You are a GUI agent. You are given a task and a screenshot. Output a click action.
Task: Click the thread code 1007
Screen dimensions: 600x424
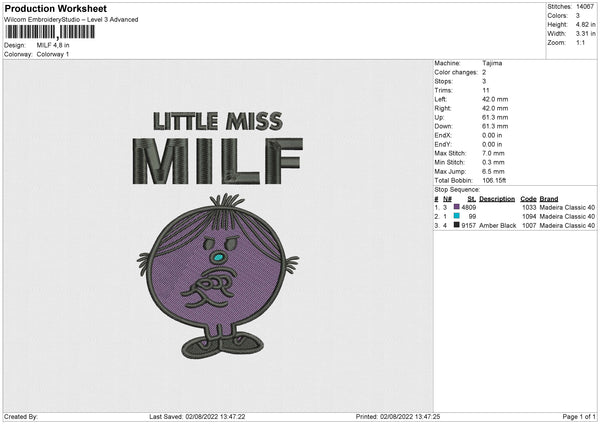coord(529,226)
